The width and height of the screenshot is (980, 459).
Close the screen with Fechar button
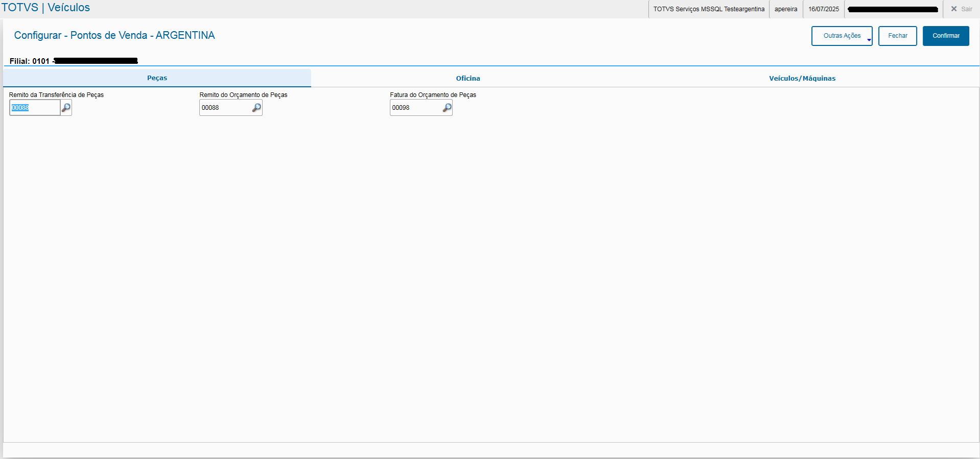coord(898,36)
